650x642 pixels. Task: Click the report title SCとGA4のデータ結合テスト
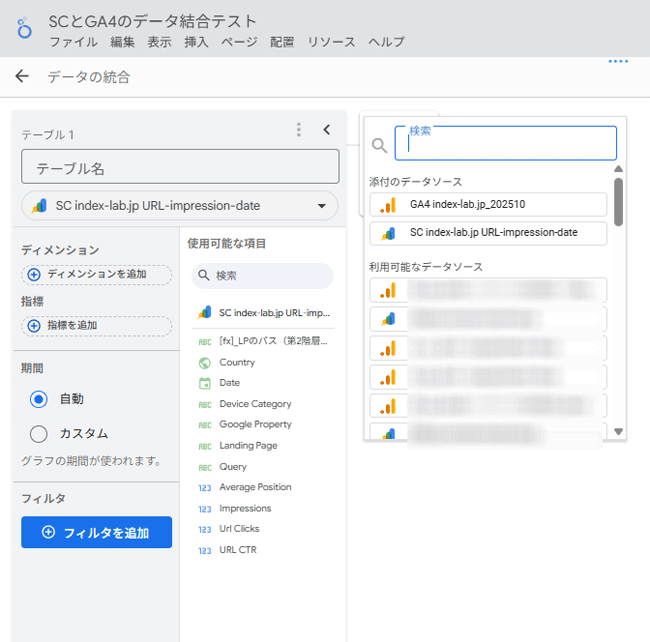(153, 22)
